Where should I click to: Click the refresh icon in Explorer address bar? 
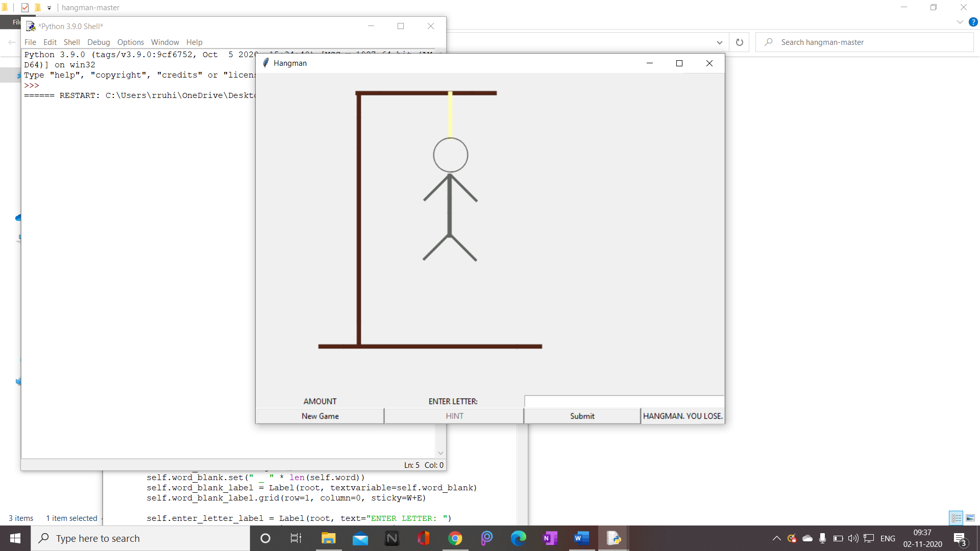coord(739,42)
